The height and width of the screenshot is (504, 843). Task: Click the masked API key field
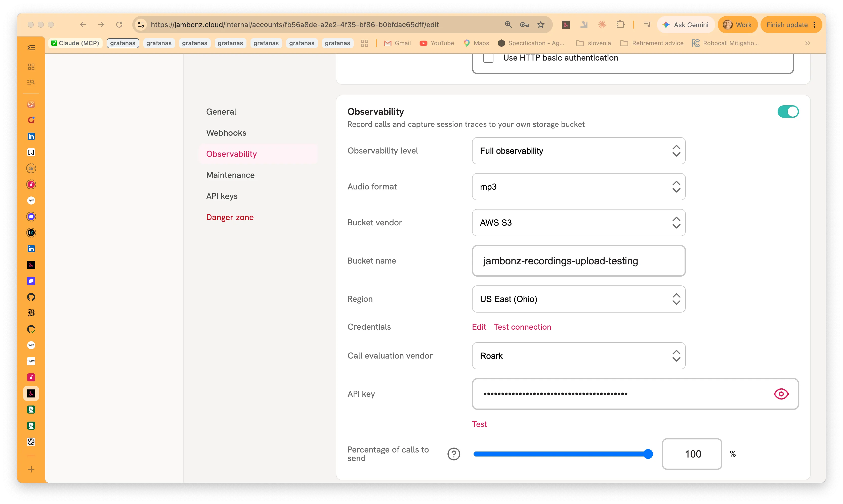point(635,394)
